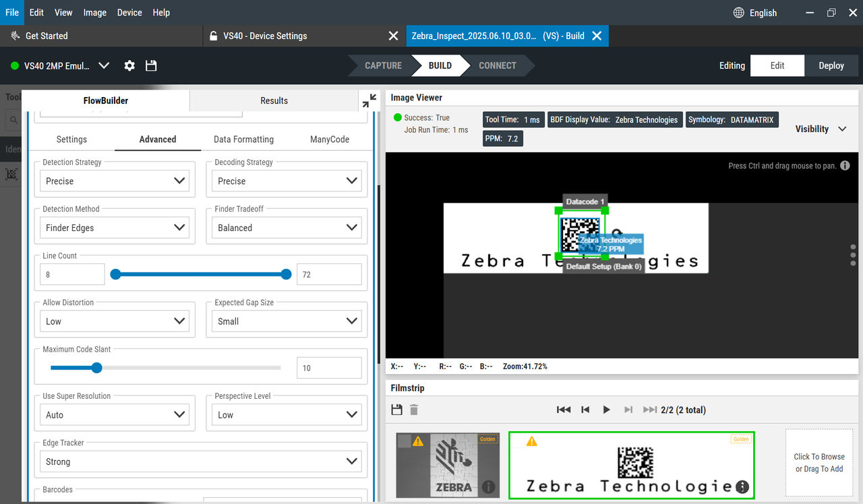Viewport: 863px width, 504px height.
Task: Save filmstrip images with the floppy icon
Action: pyautogui.click(x=396, y=410)
